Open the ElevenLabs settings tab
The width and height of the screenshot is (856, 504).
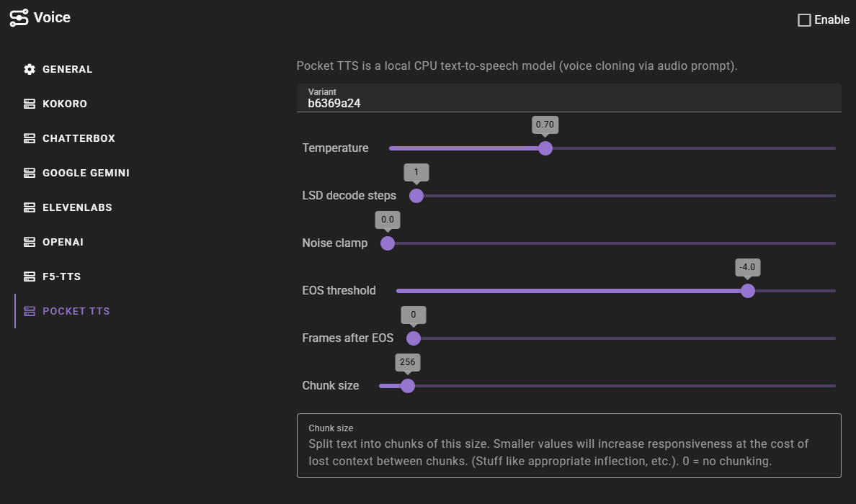click(x=77, y=207)
